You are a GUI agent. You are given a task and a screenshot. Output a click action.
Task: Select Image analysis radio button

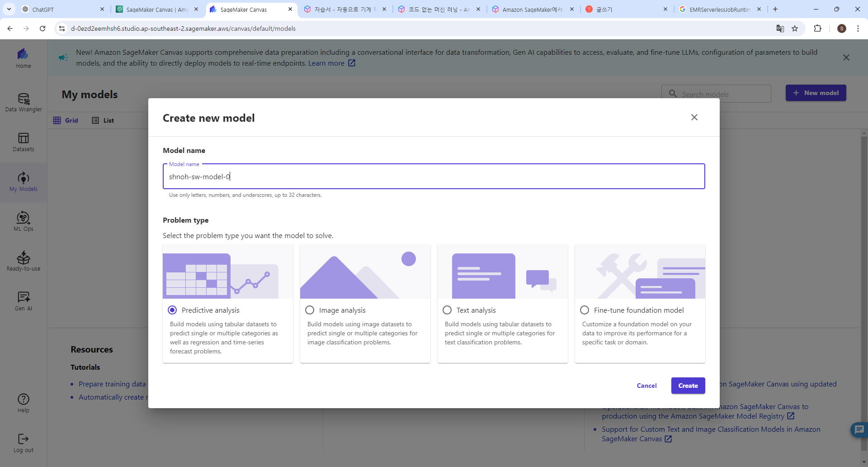point(310,310)
